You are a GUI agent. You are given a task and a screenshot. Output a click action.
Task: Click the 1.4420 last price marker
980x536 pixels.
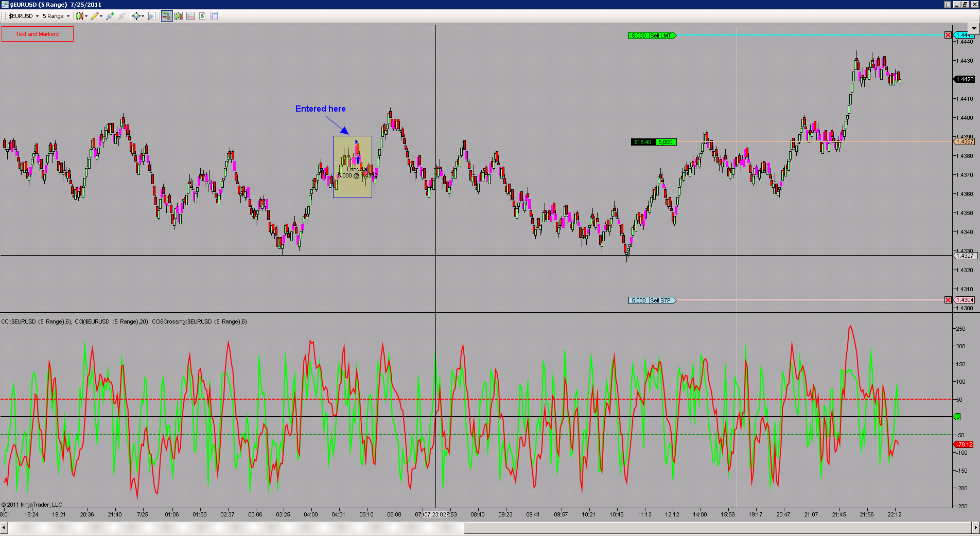[x=965, y=79]
